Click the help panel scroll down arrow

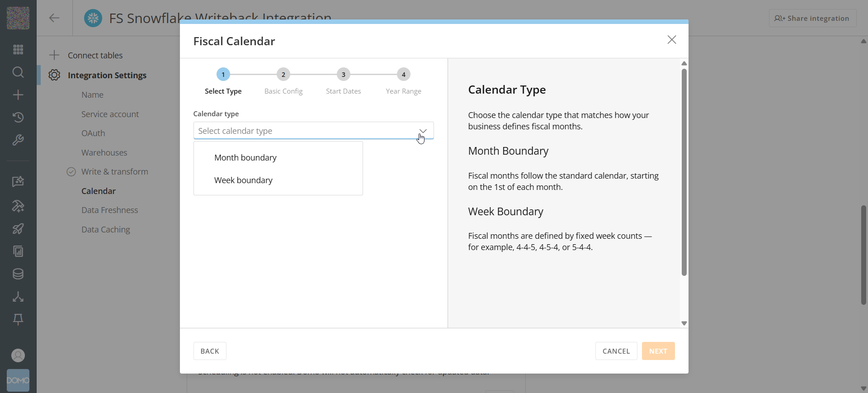point(684,323)
